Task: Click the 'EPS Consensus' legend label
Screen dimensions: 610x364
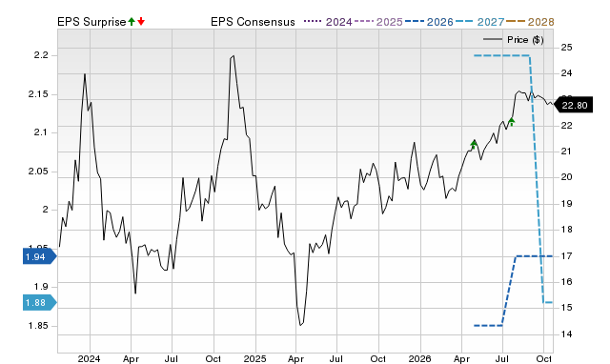Action: click(253, 22)
